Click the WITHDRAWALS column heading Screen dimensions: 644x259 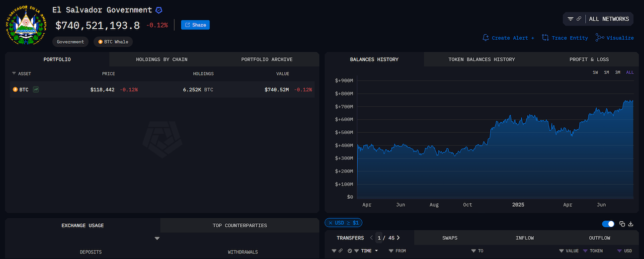243,252
